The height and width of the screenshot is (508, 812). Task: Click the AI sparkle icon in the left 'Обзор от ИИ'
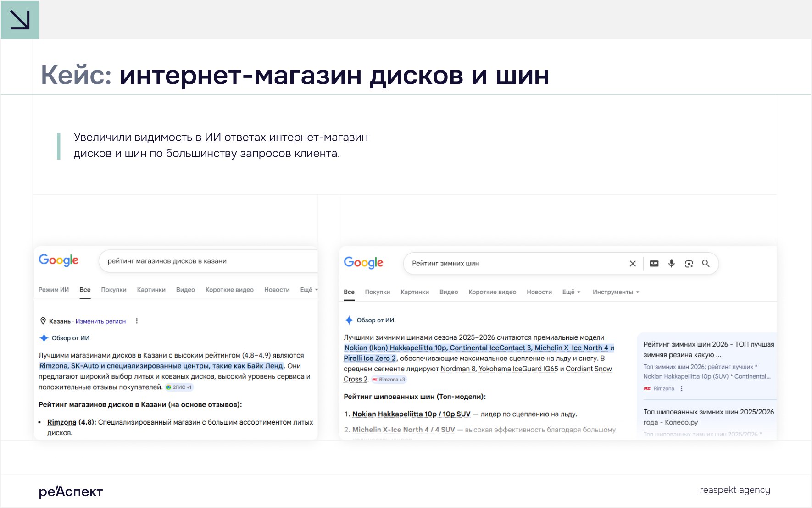point(44,338)
